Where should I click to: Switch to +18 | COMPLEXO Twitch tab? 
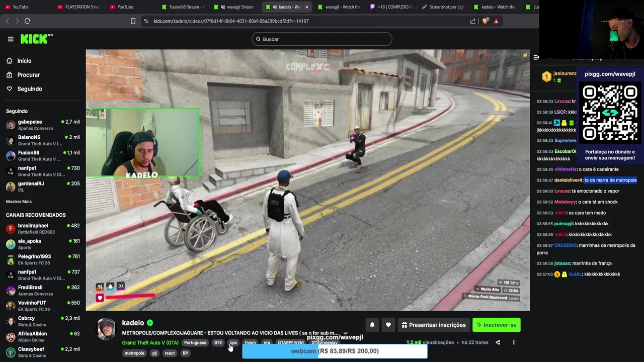[390, 7]
